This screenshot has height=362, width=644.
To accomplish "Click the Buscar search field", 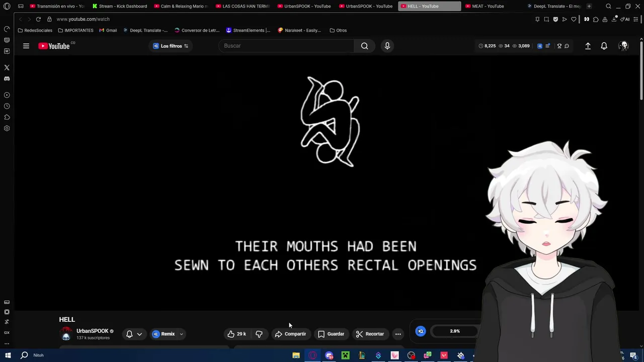I will click(286, 46).
